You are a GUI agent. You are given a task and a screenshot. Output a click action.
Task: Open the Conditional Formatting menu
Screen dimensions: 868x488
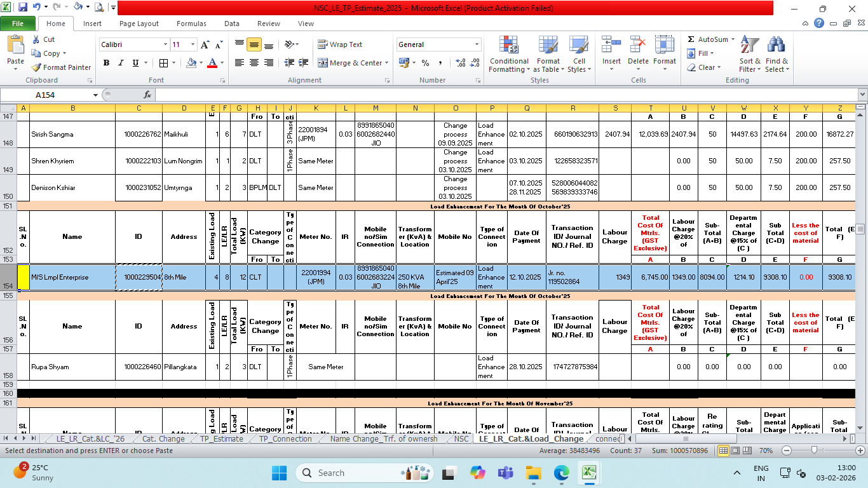[508, 55]
